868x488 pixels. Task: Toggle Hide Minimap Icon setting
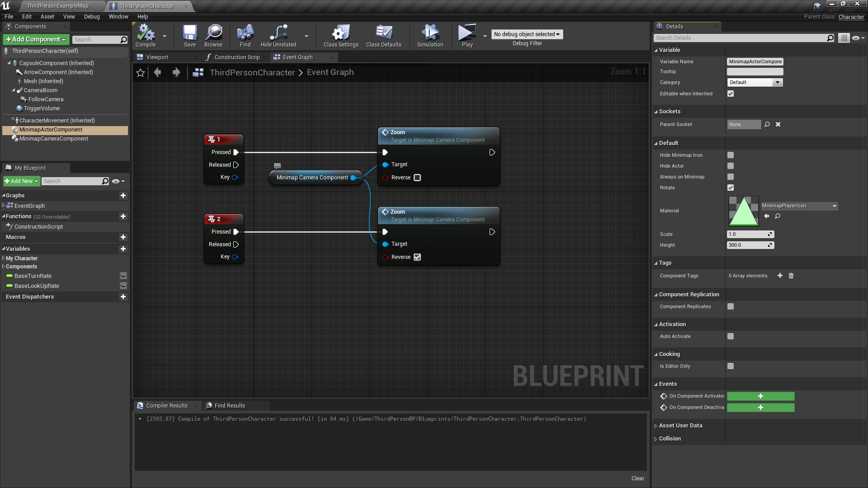pyautogui.click(x=731, y=155)
